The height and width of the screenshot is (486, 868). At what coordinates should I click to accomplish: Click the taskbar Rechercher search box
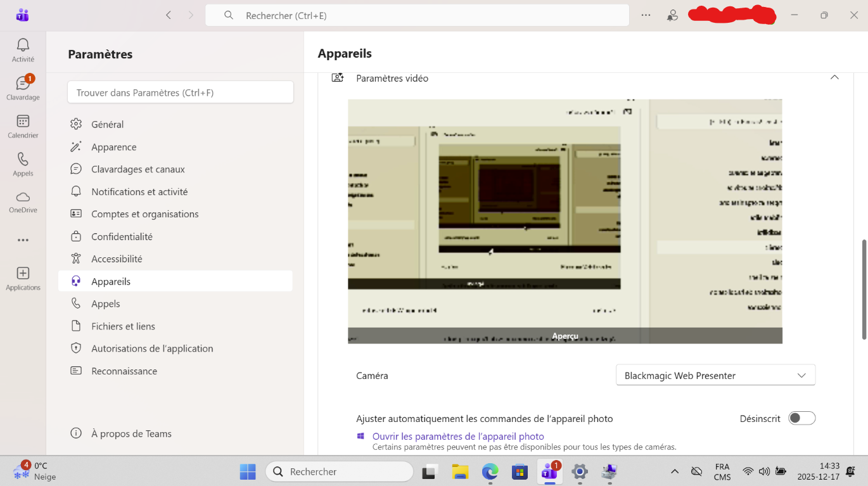point(339,471)
